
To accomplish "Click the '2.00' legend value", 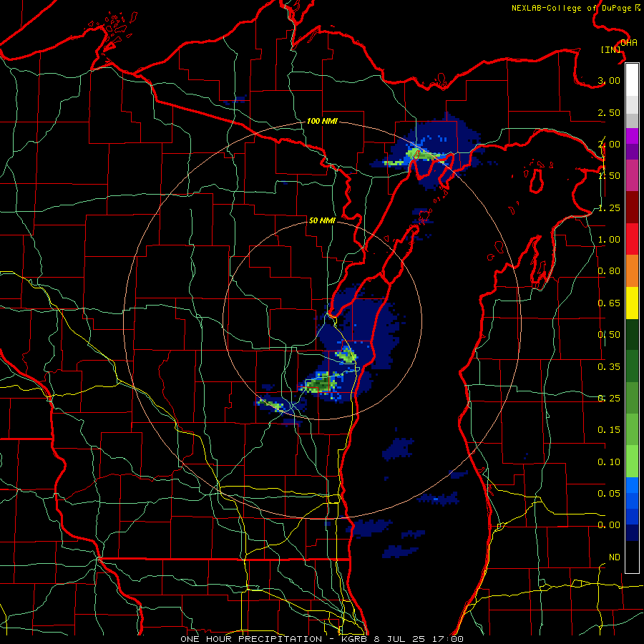I will 609,144.
